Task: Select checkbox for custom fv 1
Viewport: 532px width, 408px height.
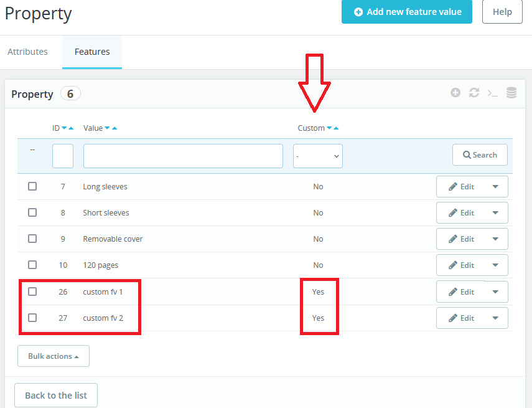Action: [32, 292]
